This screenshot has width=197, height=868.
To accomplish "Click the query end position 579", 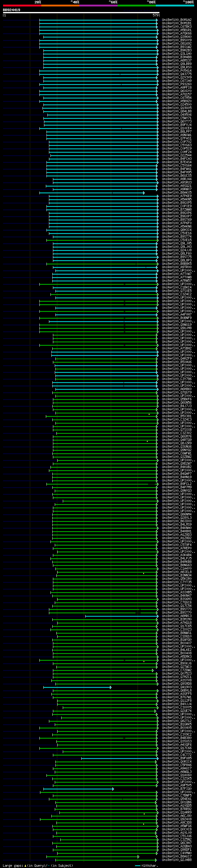I will pyautogui.click(x=155, y=15).
